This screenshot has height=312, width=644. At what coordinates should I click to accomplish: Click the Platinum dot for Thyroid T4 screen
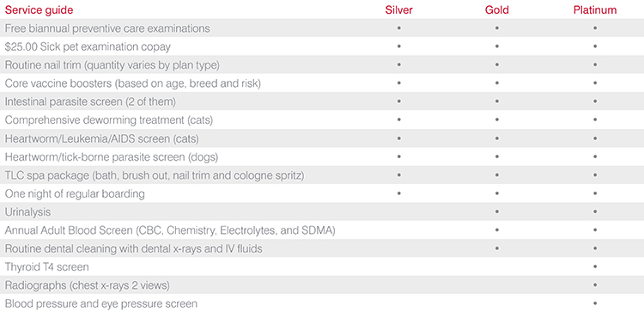[x=595, y=266]
